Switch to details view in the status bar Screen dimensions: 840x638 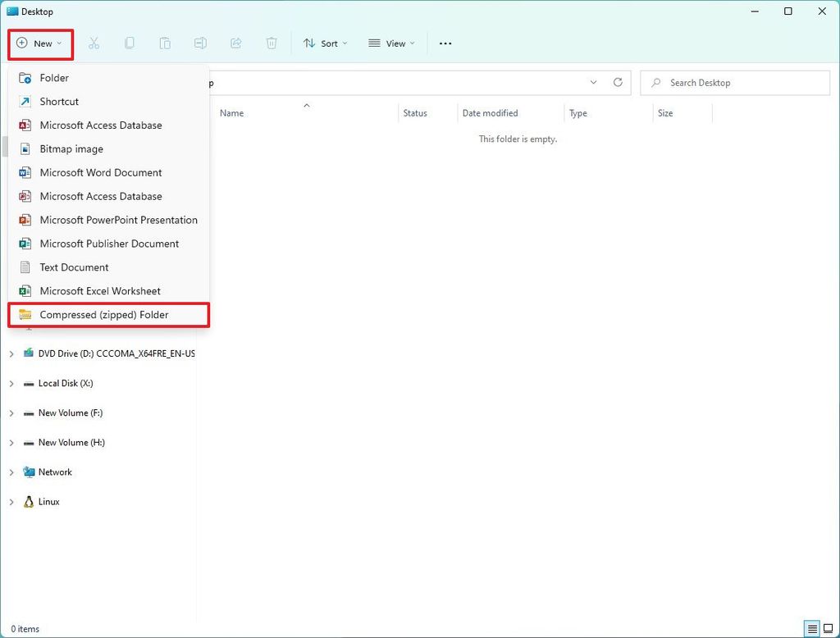(x=812, y=629)
